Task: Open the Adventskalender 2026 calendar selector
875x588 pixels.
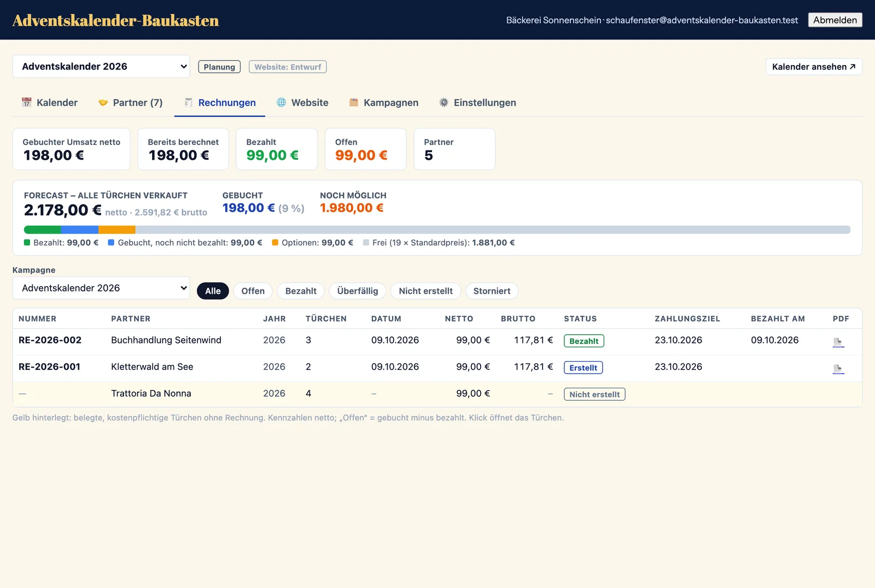Action: (x=101, y=66)
